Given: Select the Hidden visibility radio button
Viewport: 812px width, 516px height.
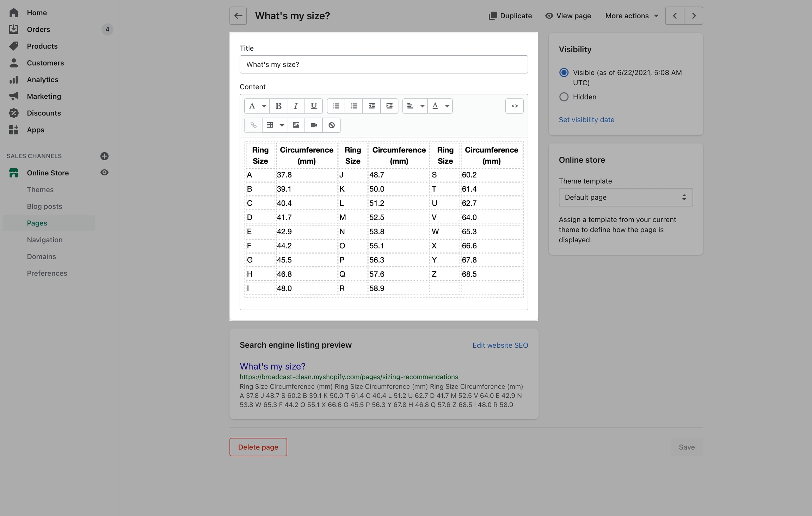Looking at the screenshot, I should click(x=564, y=97).
